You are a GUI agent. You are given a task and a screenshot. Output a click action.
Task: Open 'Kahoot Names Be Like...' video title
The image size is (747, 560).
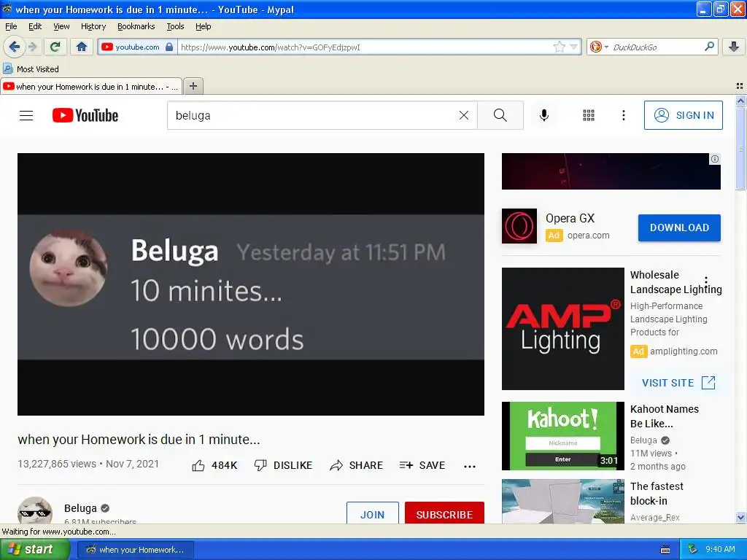click(664, 416)
